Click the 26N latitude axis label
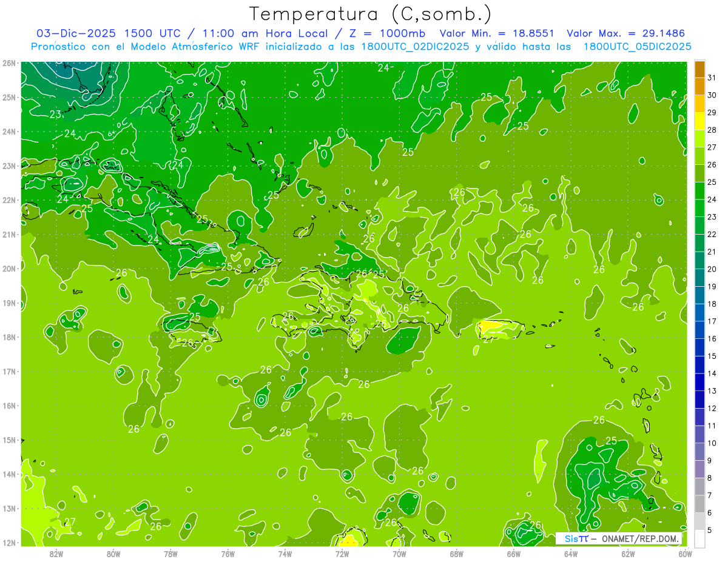 pyautogui.click(x=9, y=63)
